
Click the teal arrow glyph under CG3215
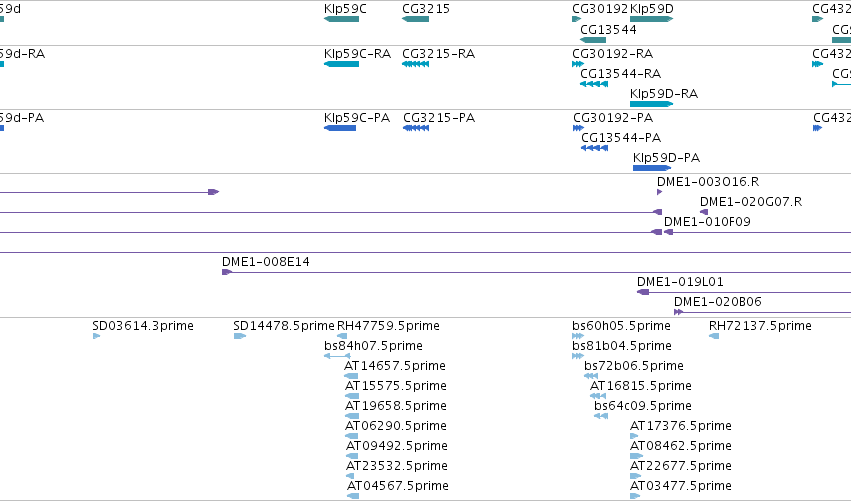(415, 19)
